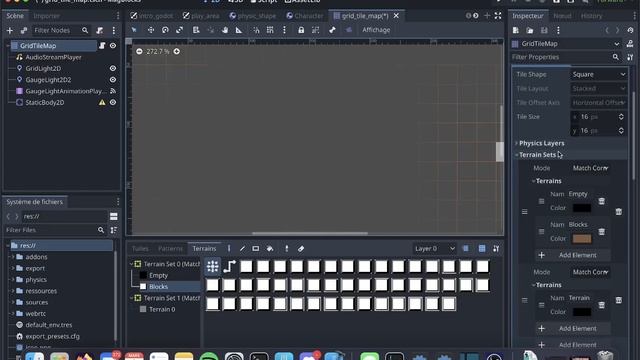Open the Affichage view menu
640x360 pixels.
[x=376, y=30]
